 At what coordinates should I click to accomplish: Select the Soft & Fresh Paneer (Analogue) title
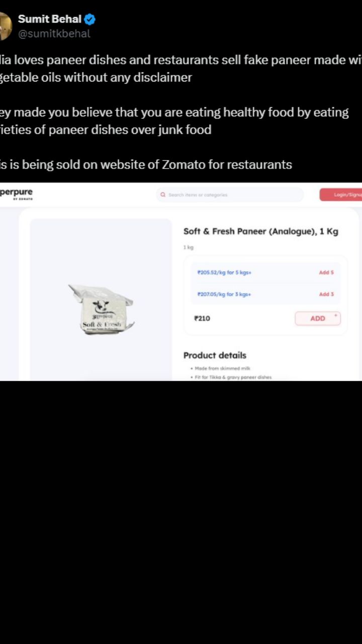260,231
